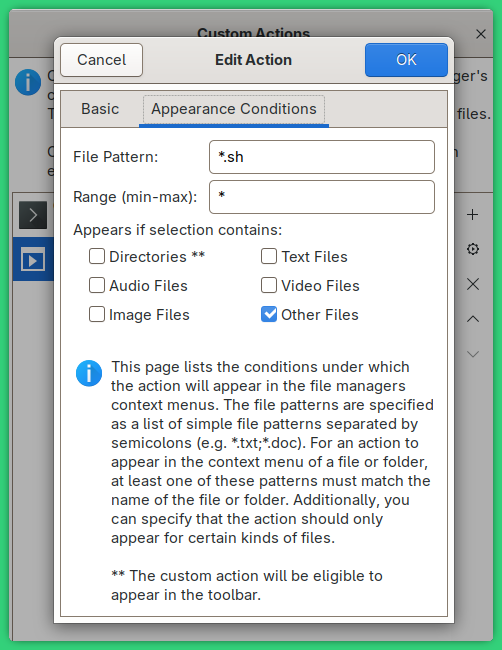Click the gear icon to edit action
The width and height of the screenshot is (502, 650).
[x=473, y=249]
